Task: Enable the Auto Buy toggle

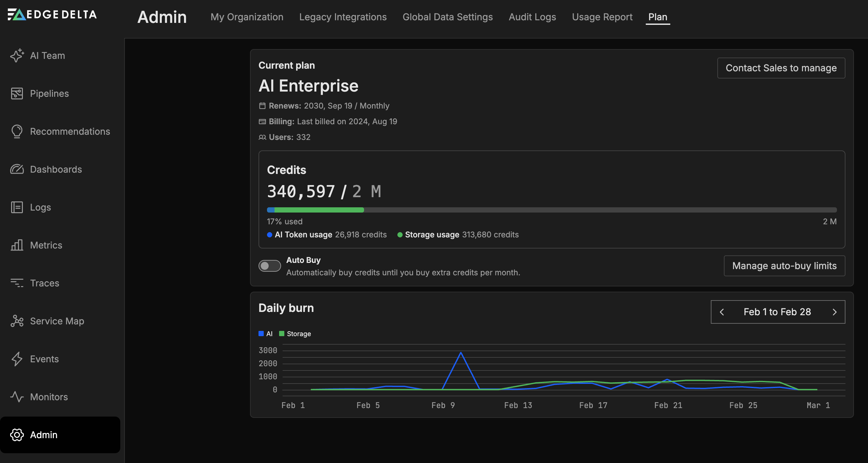Action: (x=270, y=266)
